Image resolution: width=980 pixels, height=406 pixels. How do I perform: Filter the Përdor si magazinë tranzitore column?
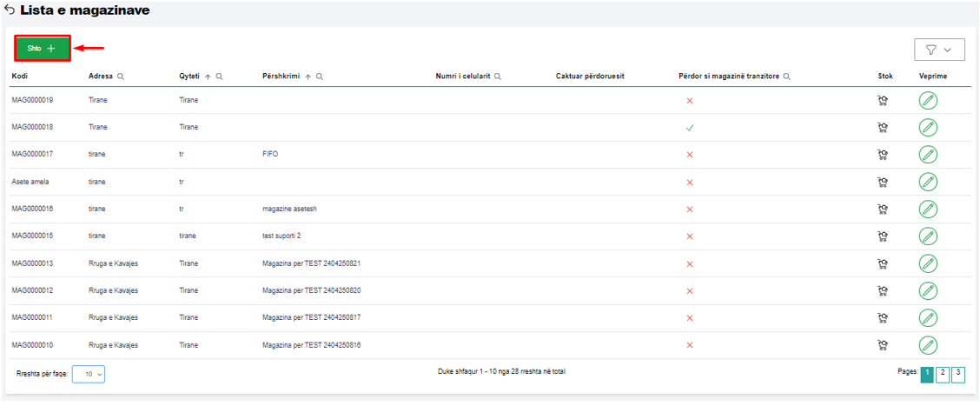coord(786,77)
